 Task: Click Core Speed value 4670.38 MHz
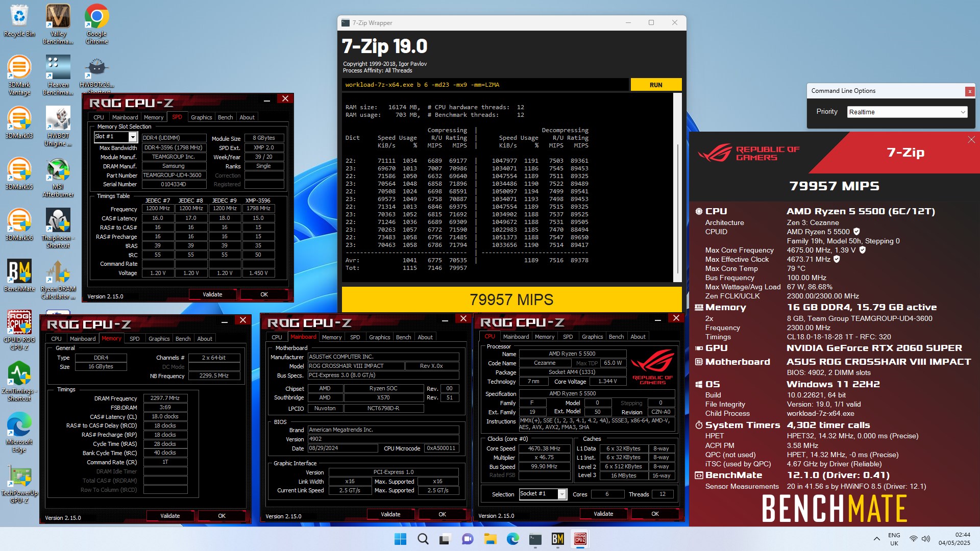pyautogui.click(x=544, y=448)
